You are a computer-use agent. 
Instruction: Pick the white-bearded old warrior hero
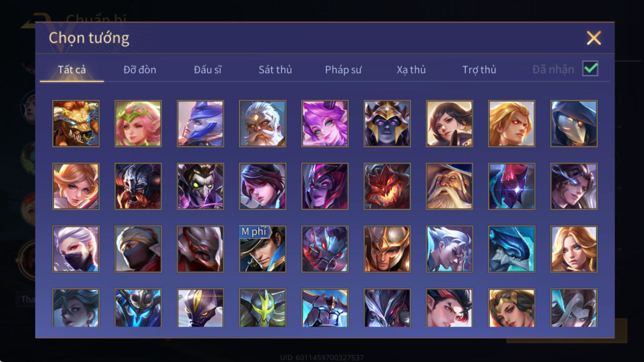pyautogui.click(x=263, y=124)
